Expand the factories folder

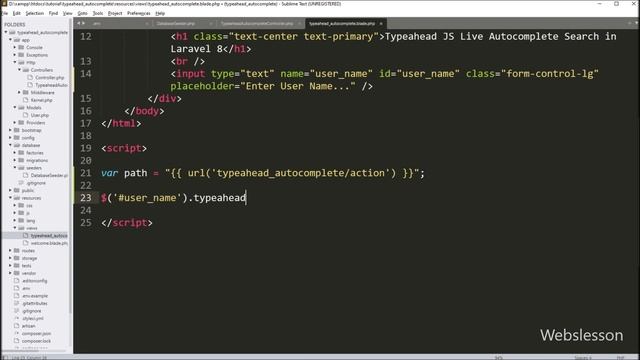coord(15,153)
